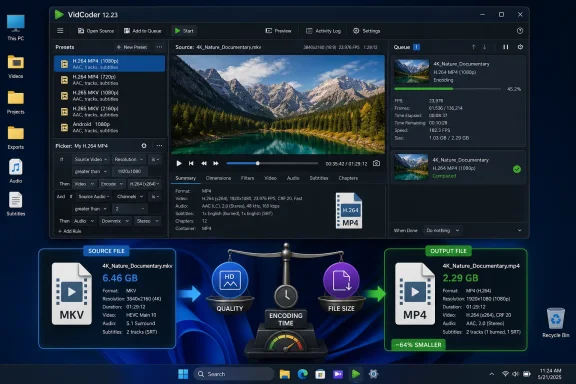Viewport: 576px width, 384px height.
Task: Open Presets panel more options ellipsis
Action: [159, 47]
